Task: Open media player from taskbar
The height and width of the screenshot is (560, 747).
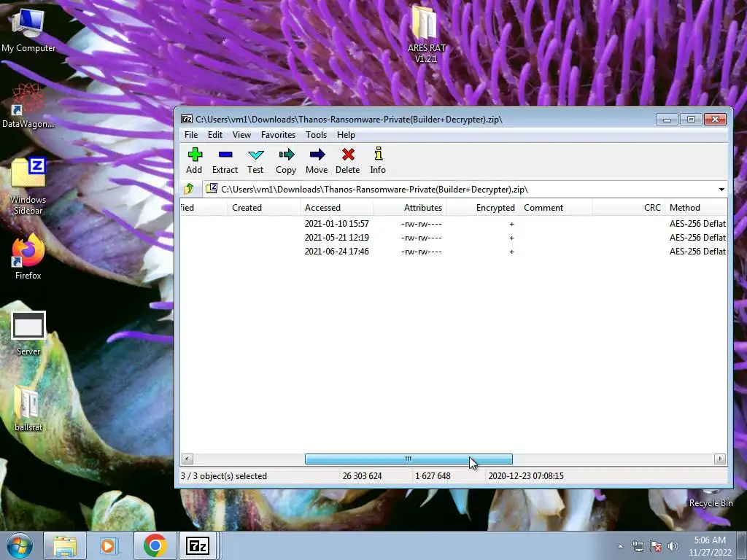Action: (108, 545)
